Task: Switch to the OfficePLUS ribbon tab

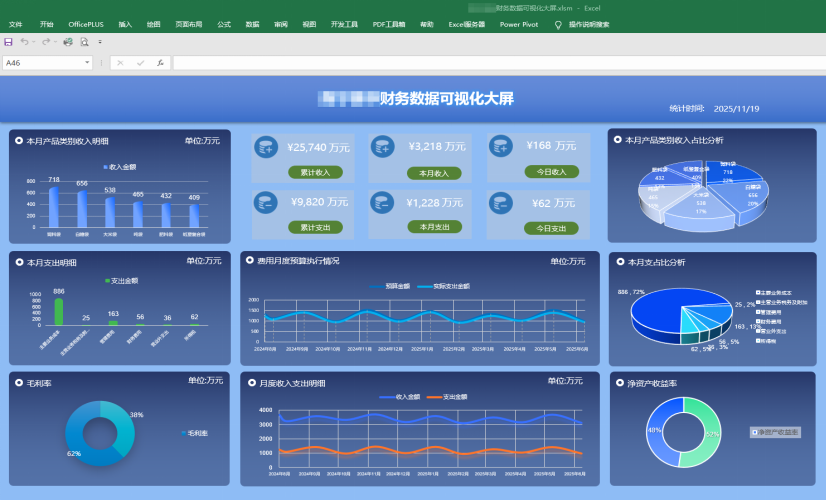Action: click(x=86, y=24)
